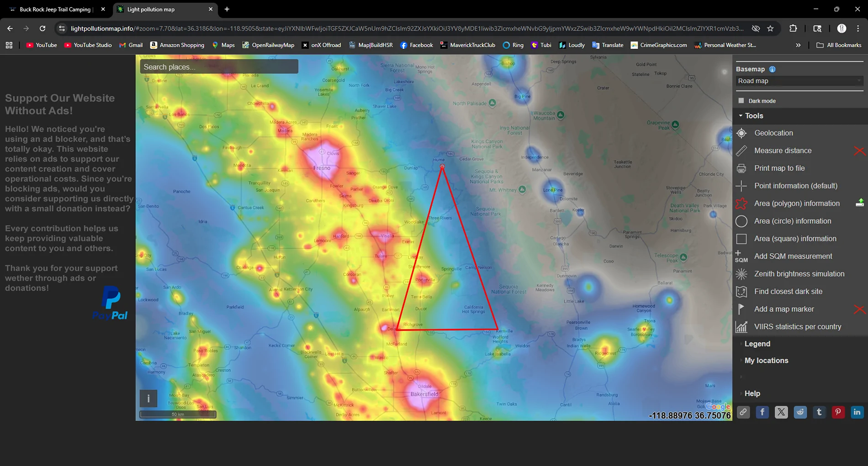
Task: Open the YouTube bookmark
Action: tap(42, 45)
